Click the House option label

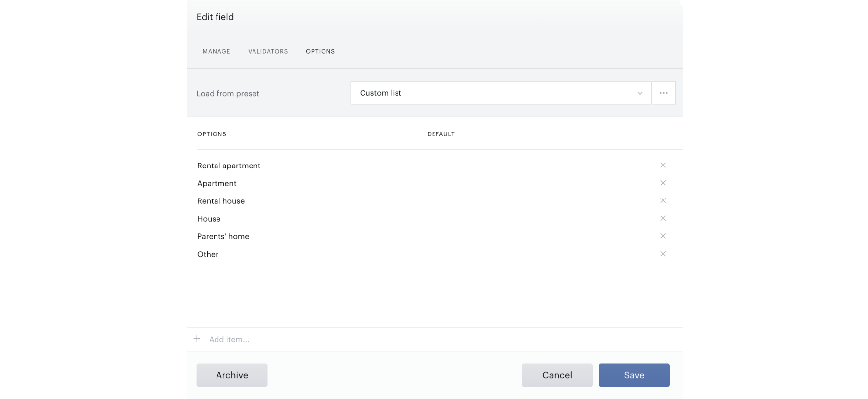(x=209, y=219)
